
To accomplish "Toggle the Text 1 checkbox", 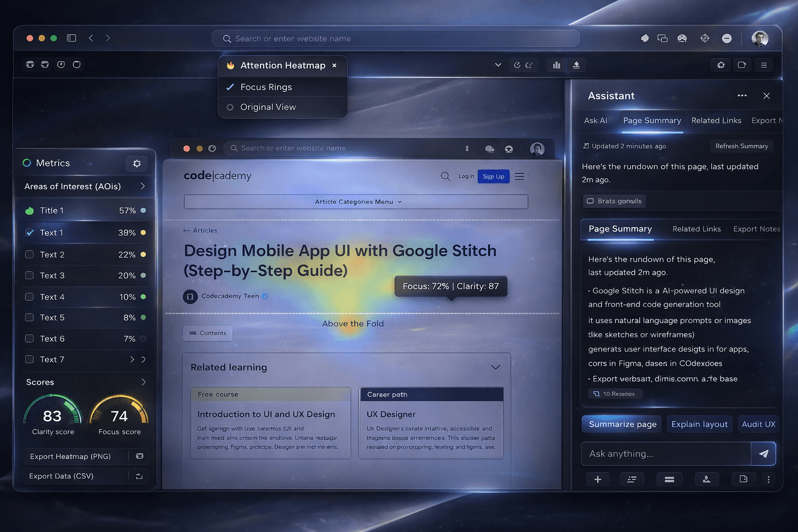I will coord(30,233).
